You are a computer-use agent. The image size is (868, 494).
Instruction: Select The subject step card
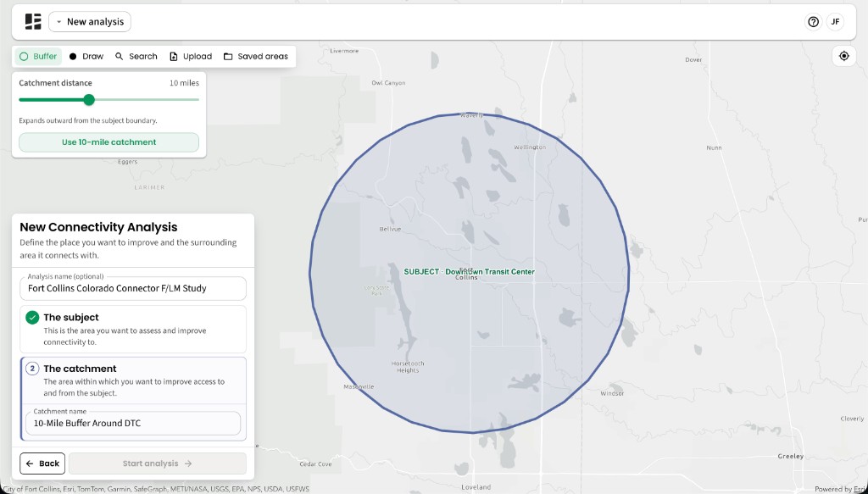click(x=133, y=329)
